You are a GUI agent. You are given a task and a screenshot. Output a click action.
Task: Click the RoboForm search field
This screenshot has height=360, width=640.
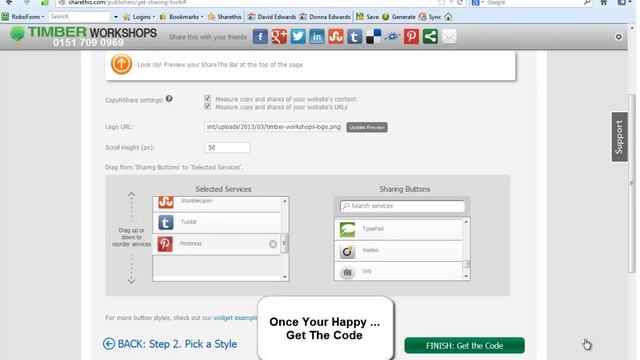79,17
